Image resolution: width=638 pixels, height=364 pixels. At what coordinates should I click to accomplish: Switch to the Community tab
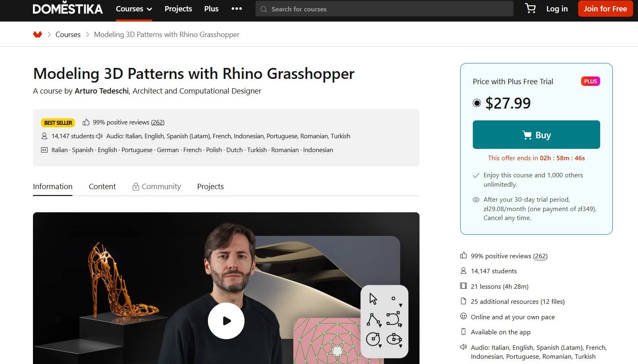point(157,186)
